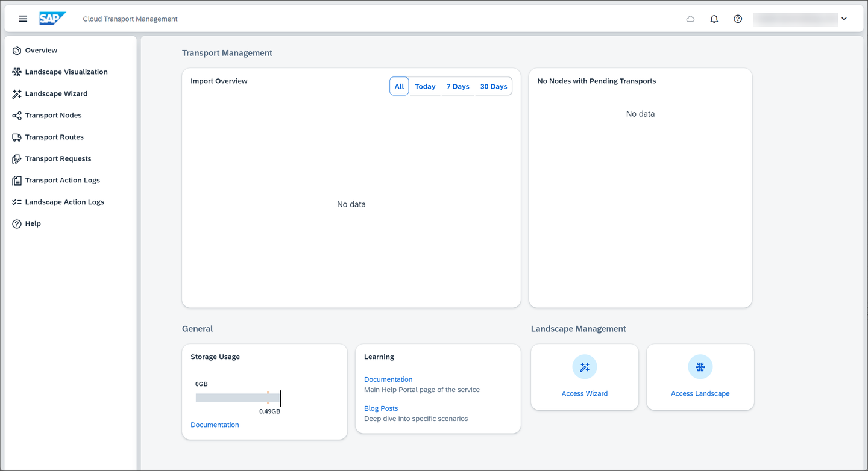Viewport: 868px width, 471px height.
Task: Click the Transport Management section heading
Action: point(227,53)
